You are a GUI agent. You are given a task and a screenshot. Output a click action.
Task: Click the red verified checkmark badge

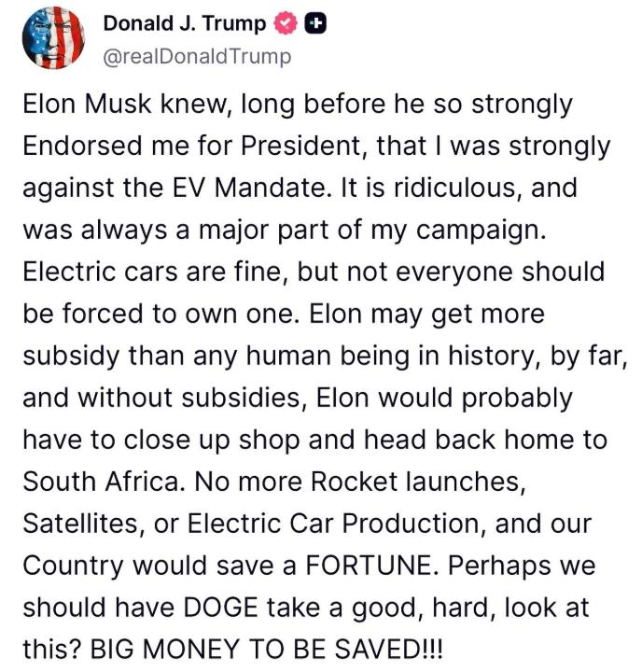click(285, 23)
